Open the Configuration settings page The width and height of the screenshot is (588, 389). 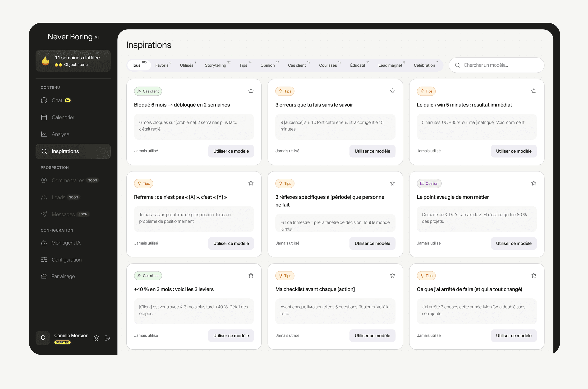tap(73, 259)
